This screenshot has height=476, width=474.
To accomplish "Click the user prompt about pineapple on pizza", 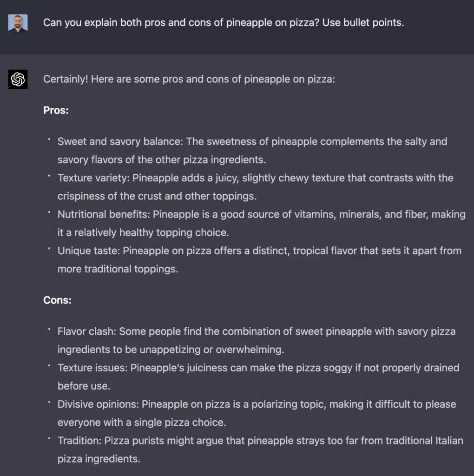I will (x=224, y=22).
